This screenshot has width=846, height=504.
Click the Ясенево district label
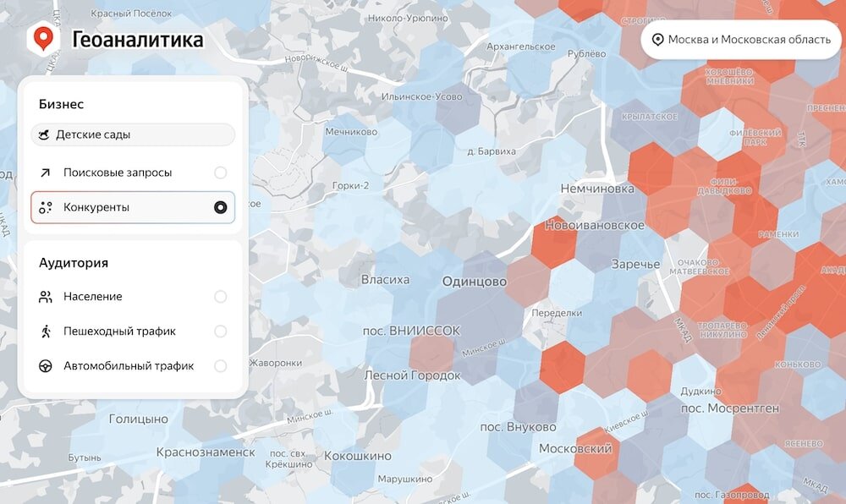pos(804,444)
